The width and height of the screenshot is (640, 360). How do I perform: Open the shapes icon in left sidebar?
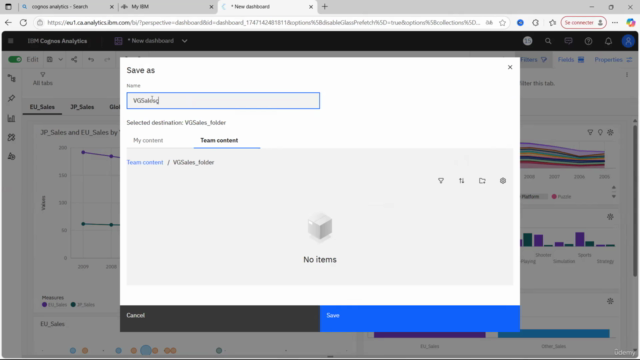coord(11,157)
